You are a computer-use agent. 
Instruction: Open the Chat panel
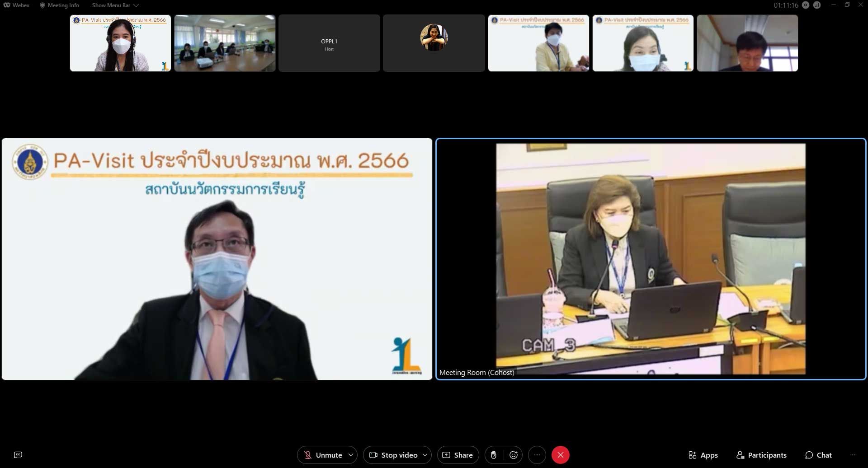pos(818,455)
